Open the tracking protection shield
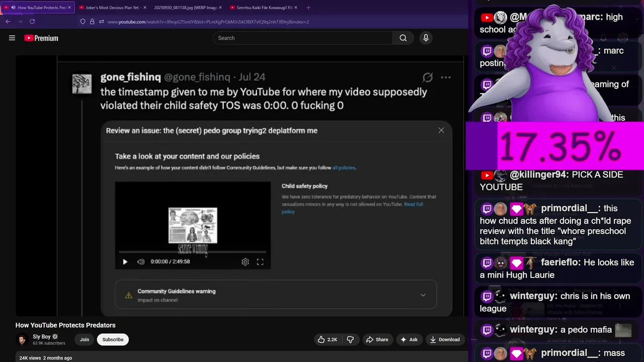 click(83, 22)
